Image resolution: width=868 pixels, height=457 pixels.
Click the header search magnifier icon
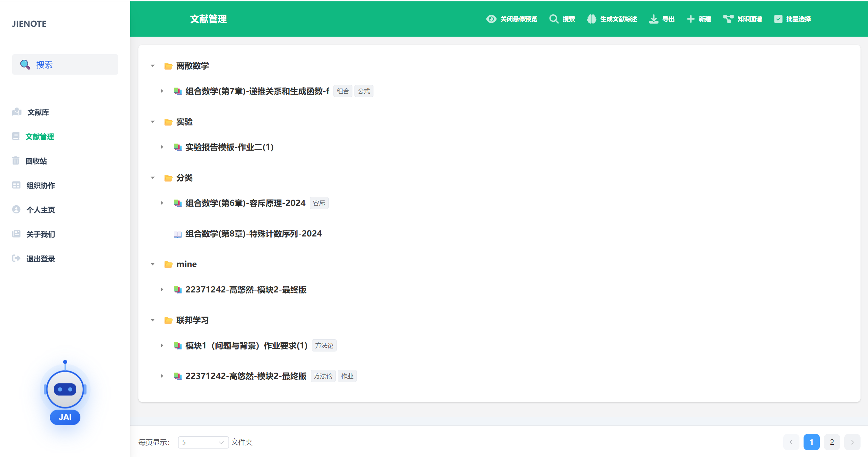coord(554,19)
